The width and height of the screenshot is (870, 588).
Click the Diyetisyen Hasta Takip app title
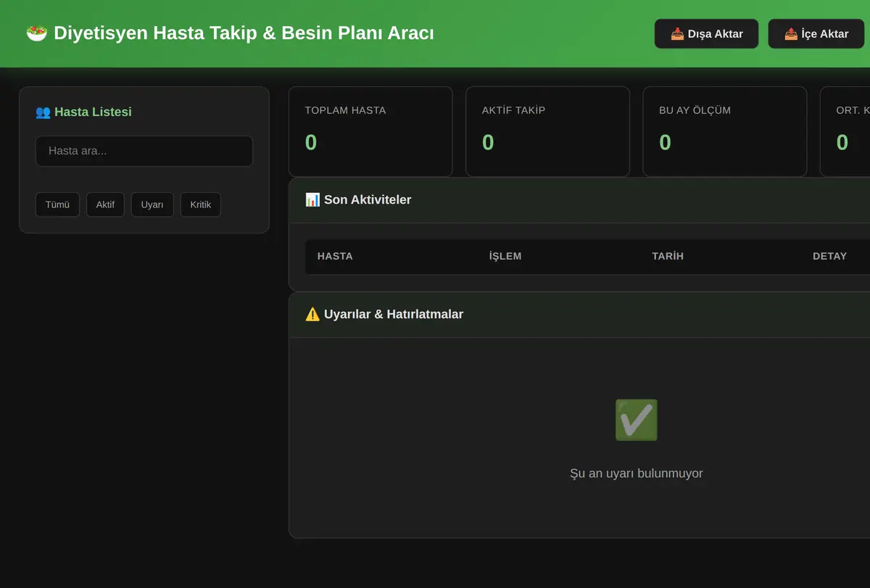[x=230, y=33]
